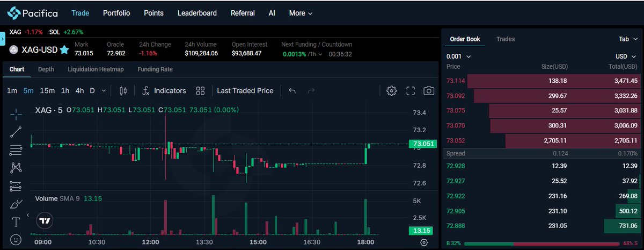Viewport: 644px width, 250px height.
Task: Select the pattern drawing tool
Action: 16,168
